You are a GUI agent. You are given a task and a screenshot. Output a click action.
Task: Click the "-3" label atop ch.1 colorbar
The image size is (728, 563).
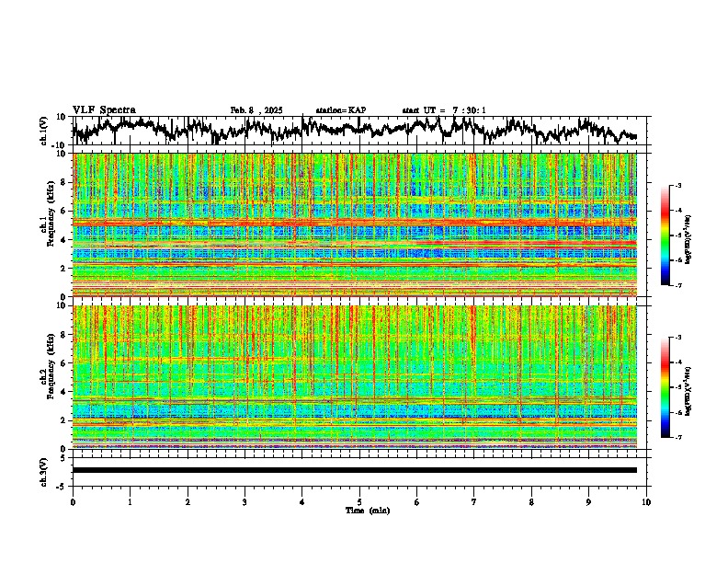click(677, 186)
